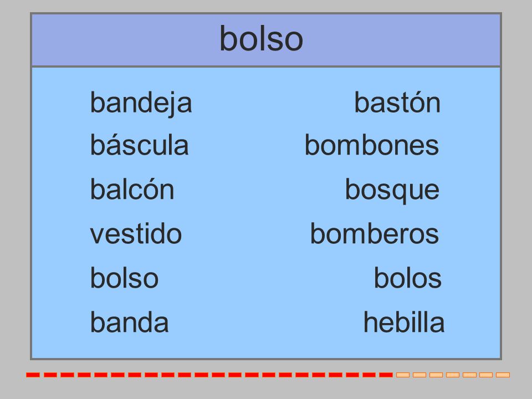Select the word bandeja
The image size is (532, 399).
point(141,104)
